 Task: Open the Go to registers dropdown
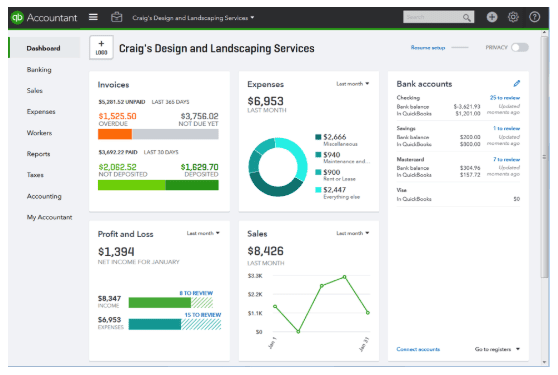click(x=497, y=349)
